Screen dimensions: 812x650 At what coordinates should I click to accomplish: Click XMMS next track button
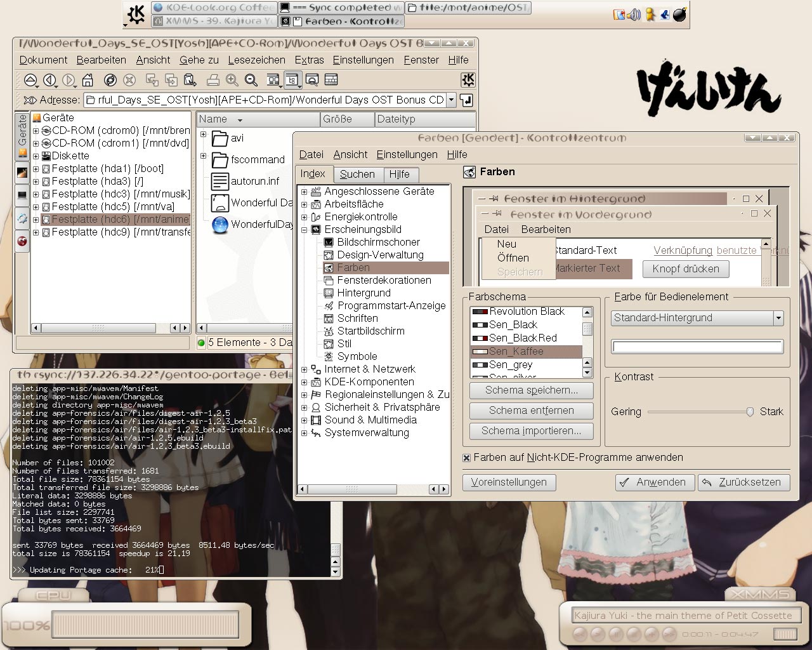(x=669, y=633)
